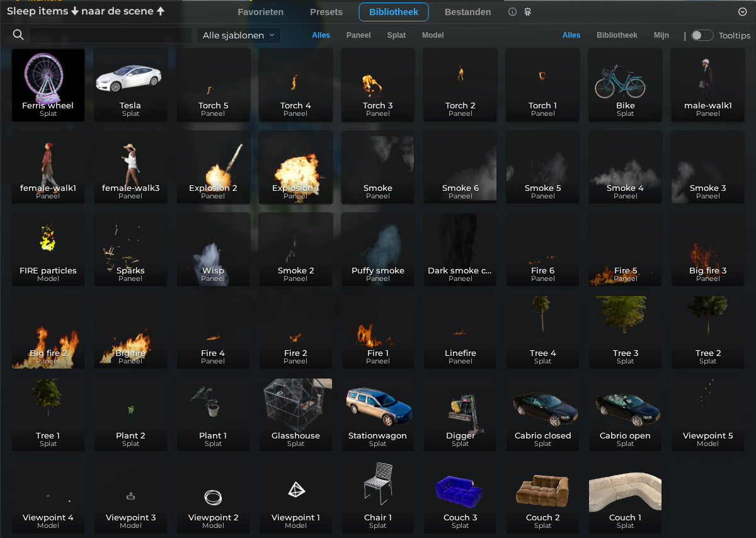
Task: Pick the Explosion 1 panel
Action: point(295,168)
